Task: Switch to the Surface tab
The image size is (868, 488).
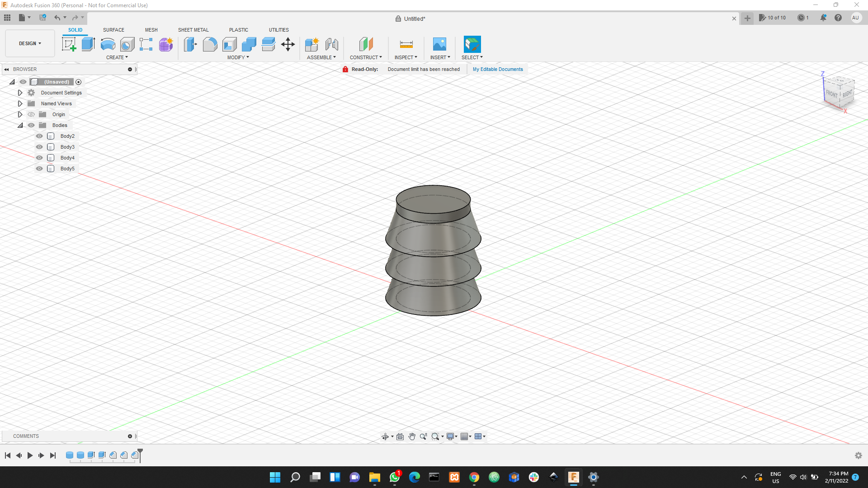Action: 113,30
